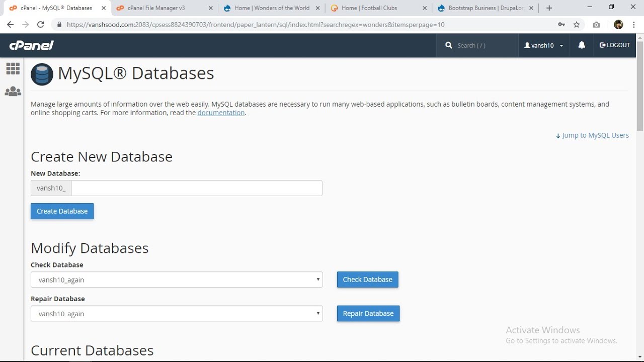Open Chrome profile avatar
Screen dimensions: 644x362
pos(619,25)
